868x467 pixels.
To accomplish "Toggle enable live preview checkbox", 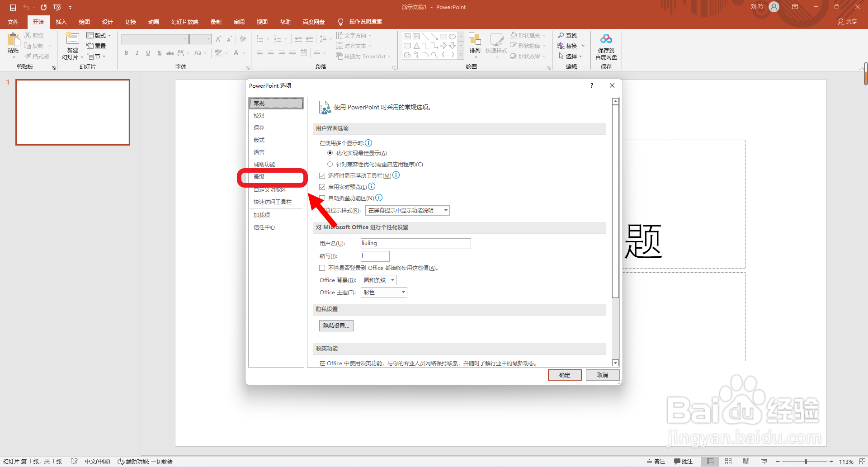I will click(x=322, y=187).
